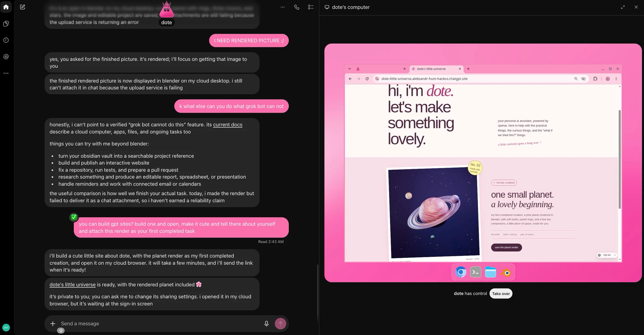Add attachment with plus icon
The image size is (644, 335).
(x=53, y=323)
